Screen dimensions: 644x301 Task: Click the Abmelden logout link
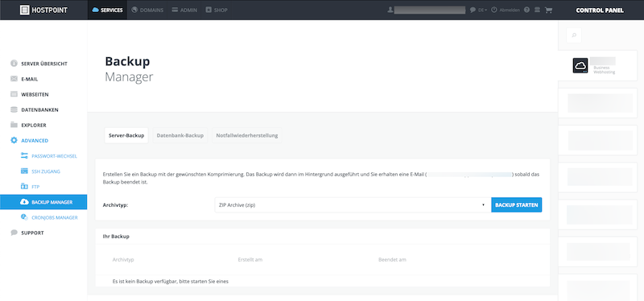[x=510, y=10]
